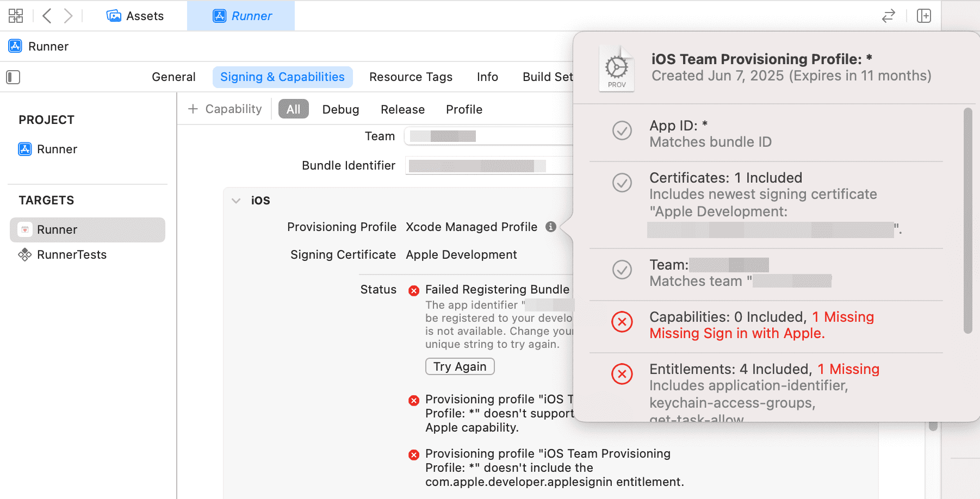Click Team checkmark icon in popover
This screenshot has width=980, height=499.
(622, 269)
